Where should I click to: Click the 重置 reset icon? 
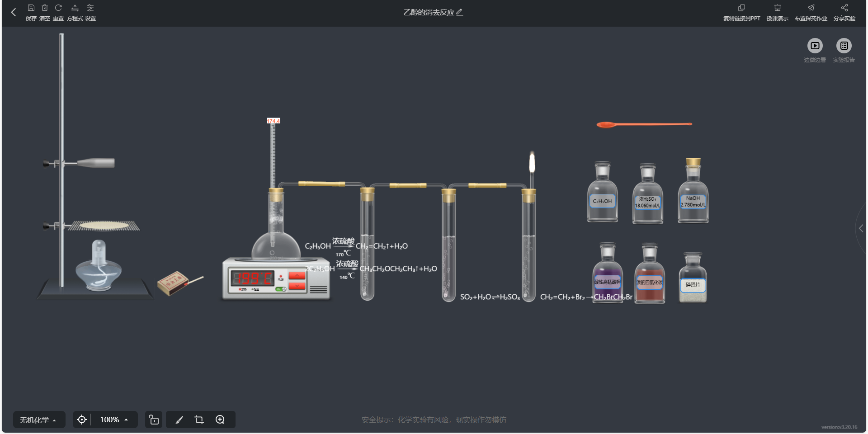coord(58,8)
